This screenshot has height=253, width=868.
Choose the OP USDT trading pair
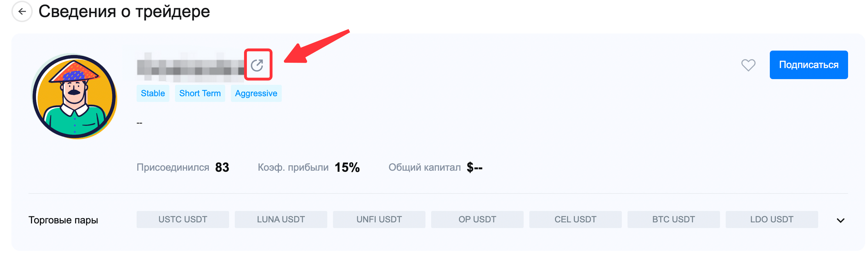click(477, 220)
